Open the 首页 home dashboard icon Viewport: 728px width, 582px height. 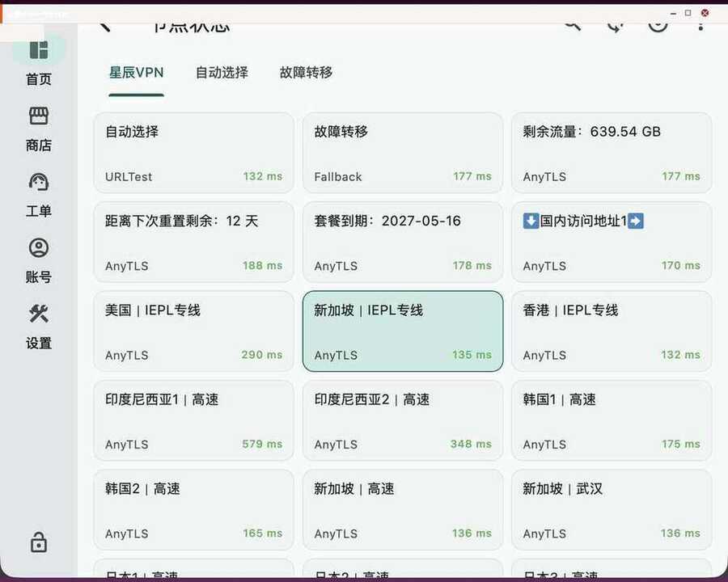[x=39, y=50]
